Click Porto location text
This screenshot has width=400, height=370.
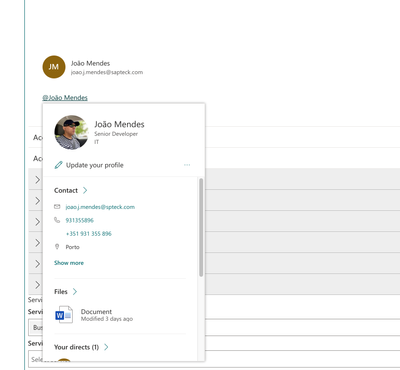[72, 247]
